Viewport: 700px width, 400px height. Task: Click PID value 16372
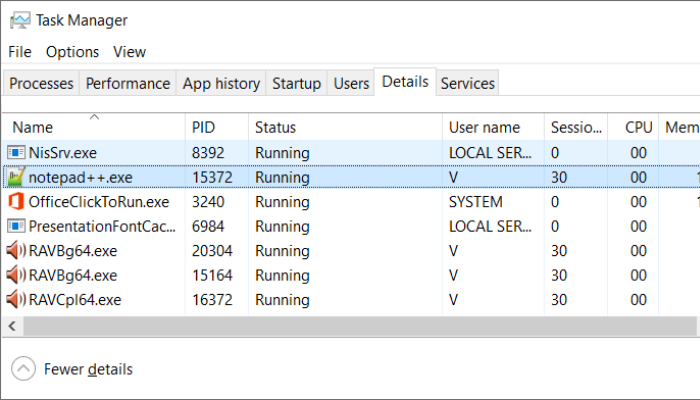pyautogui.click(x=212, y=300)
